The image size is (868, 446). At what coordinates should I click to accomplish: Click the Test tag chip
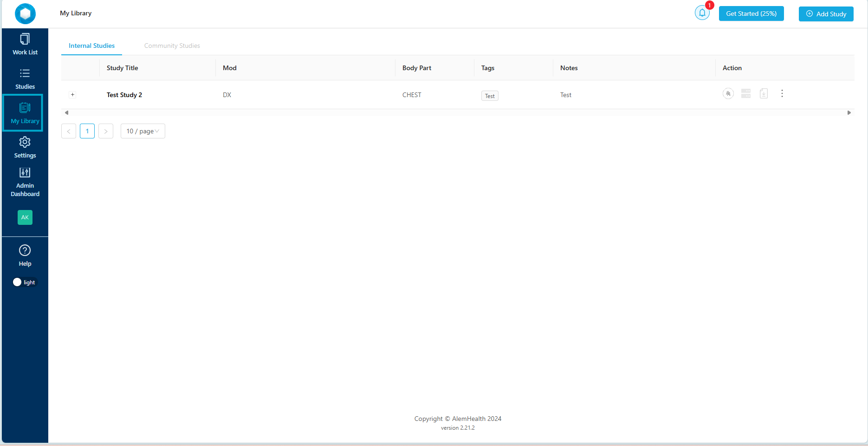tap(490, 96)
